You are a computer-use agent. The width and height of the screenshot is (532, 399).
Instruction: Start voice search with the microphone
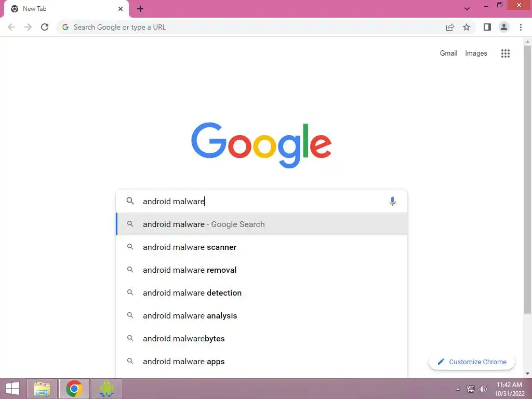point(392,201)
